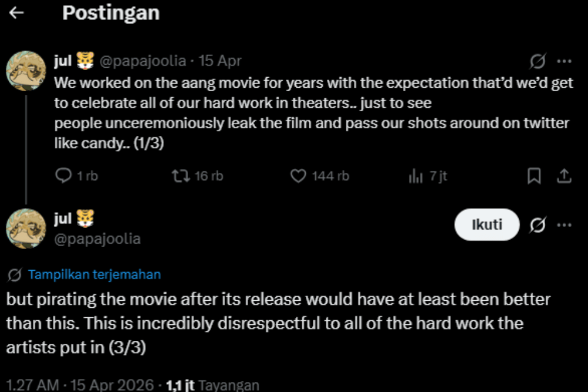This screenshot has width=588, height=392.
Task: Click the back arrow to leave the post
Action: [x=15, y=13]
